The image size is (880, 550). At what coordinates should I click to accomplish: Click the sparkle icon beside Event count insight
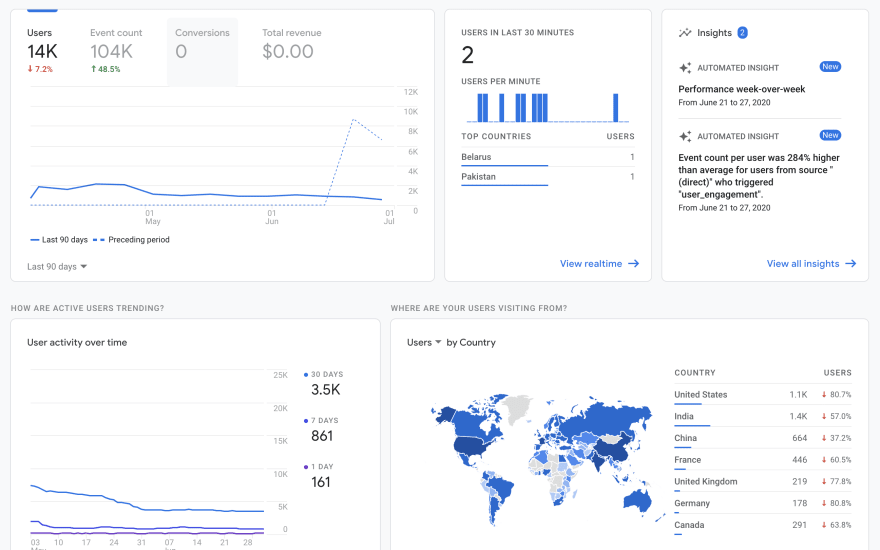click(685, 136)
